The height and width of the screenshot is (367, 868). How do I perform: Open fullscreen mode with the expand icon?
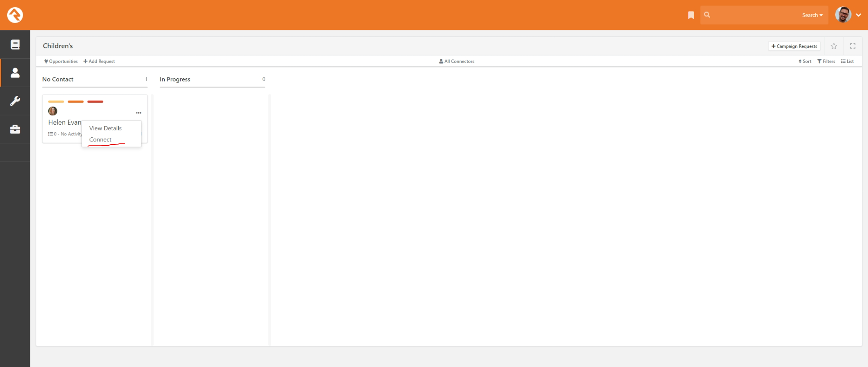(x=853, y=46)
